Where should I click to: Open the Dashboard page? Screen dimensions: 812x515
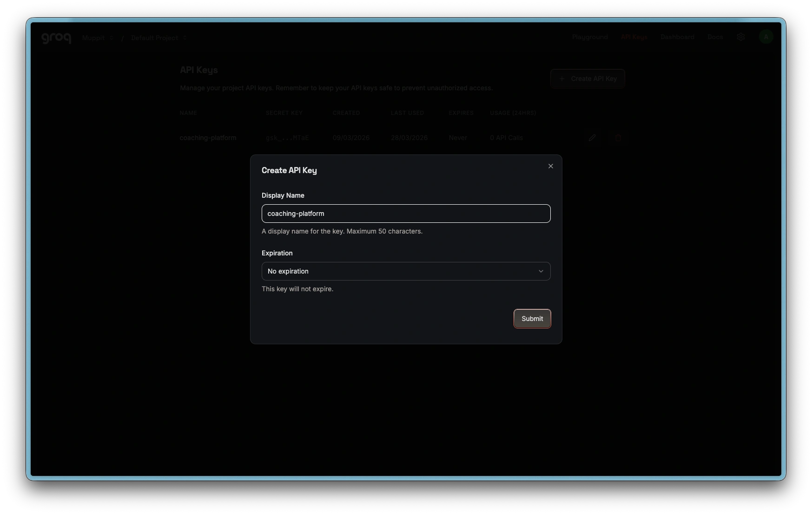tap(677, 37)
